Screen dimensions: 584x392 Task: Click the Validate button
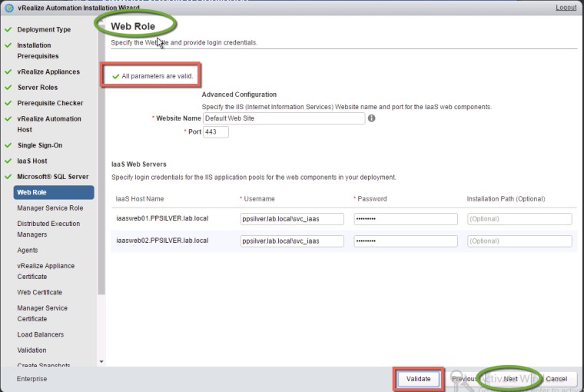418,379
